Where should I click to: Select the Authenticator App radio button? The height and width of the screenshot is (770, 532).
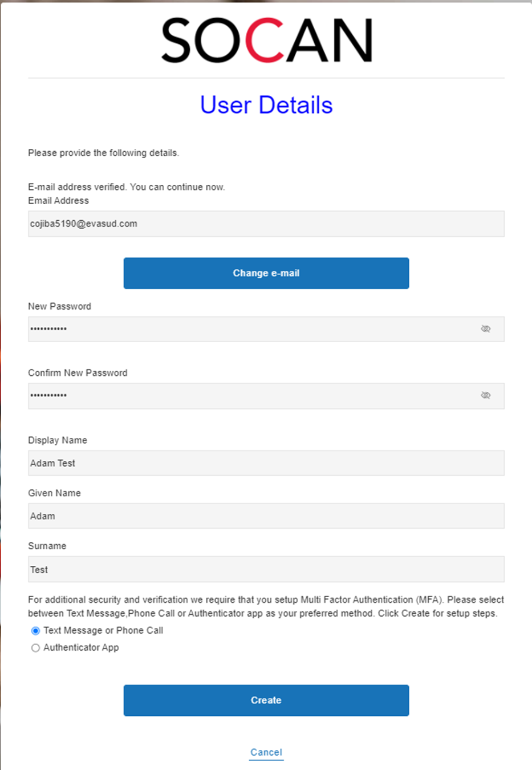pyautogui.click(x=36, y=648)
